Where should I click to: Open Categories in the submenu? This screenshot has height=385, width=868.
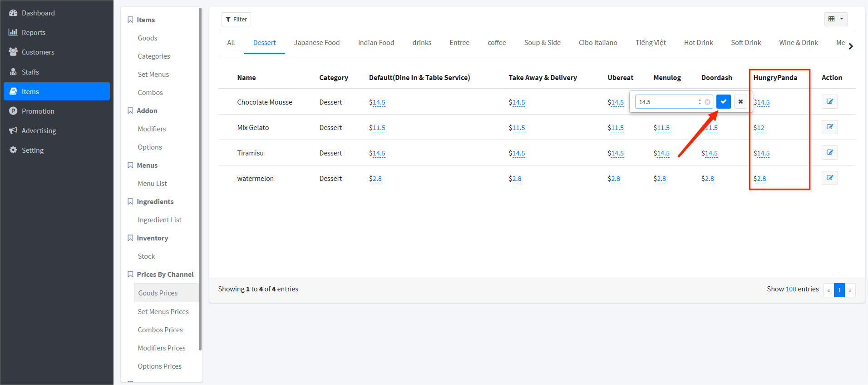tap(154, 56)
